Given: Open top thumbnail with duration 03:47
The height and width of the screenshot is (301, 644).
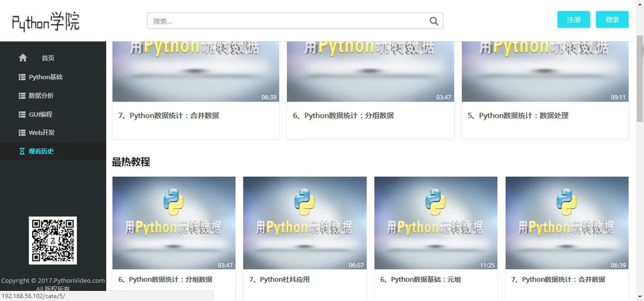Looking at the screenshot, I should [x=370, y=71].
